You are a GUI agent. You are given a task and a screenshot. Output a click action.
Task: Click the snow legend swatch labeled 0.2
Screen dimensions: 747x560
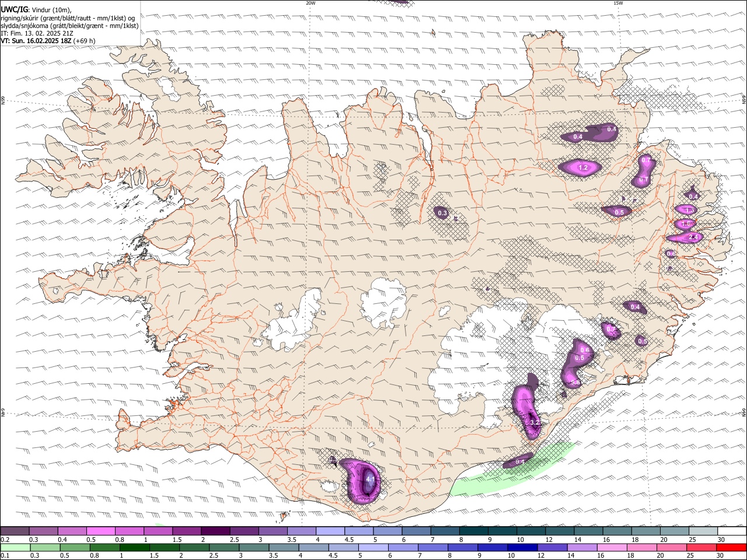15,531
